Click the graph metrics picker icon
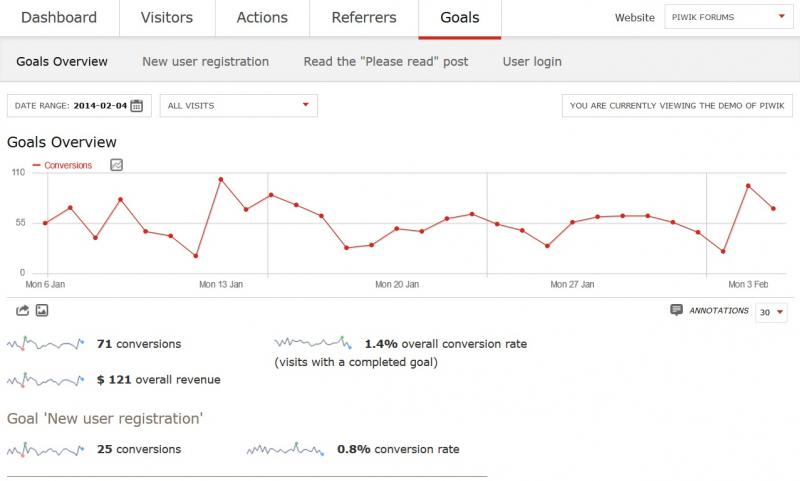800x481 pixels. 116,165
